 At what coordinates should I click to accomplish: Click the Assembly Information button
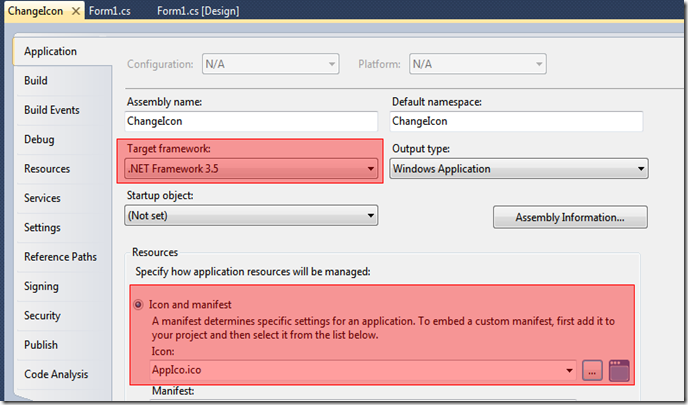click(570, 217)
